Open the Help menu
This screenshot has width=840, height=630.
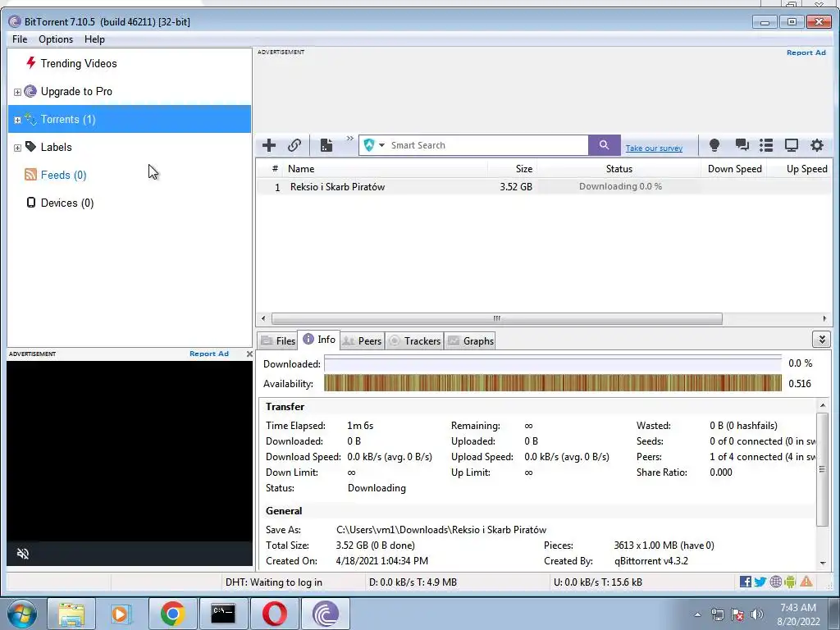(94, 39)
